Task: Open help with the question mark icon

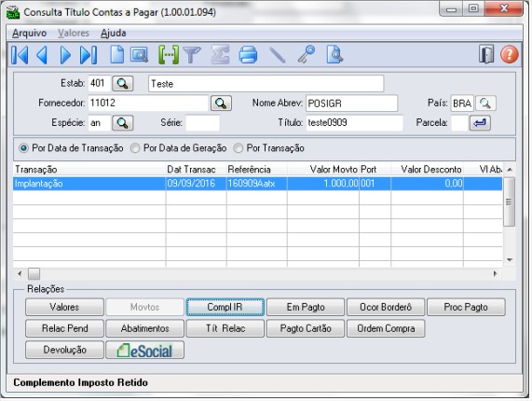Action: click(510, 54)
